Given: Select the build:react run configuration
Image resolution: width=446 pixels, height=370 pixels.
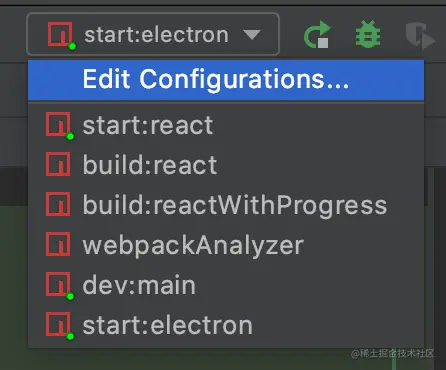Looking at the screenshot, I should 226,165.
